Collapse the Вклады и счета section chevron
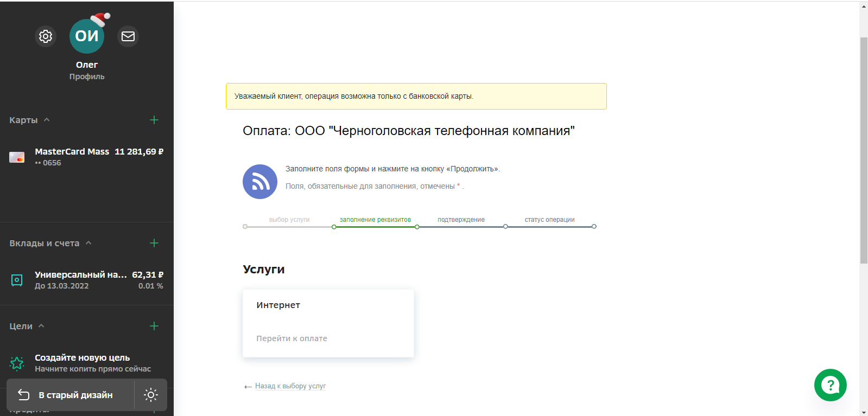Image resolution: width=868 pixels, height=416 pixels. pos(88,243)
